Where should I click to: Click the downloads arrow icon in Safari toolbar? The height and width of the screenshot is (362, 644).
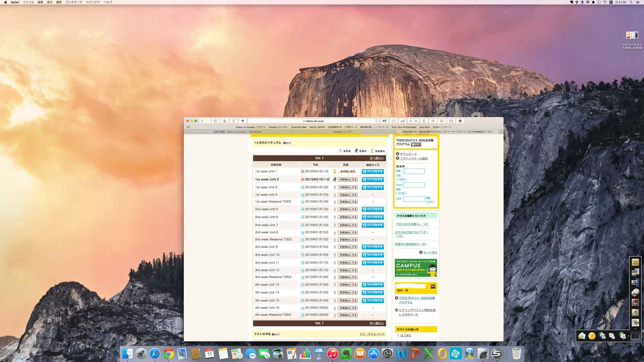[x=460, y=121]
